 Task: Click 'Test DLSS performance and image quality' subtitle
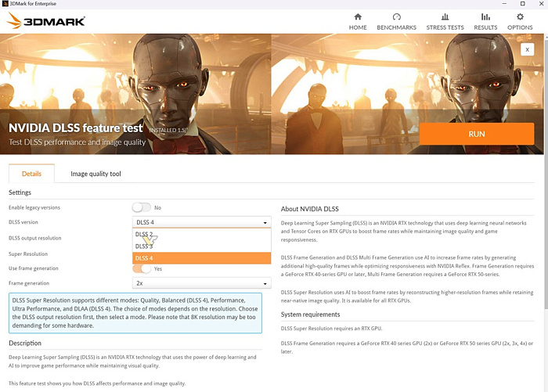point(77,142)
